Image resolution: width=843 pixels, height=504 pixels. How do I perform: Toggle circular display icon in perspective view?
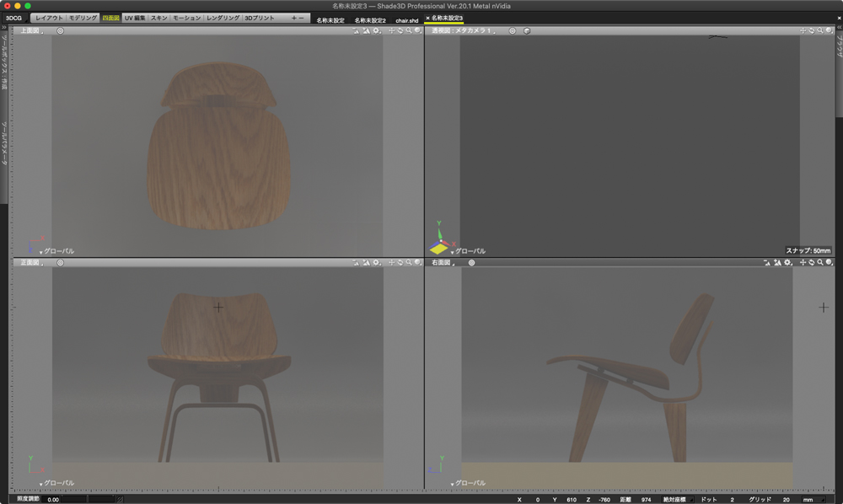coord(513,30)
